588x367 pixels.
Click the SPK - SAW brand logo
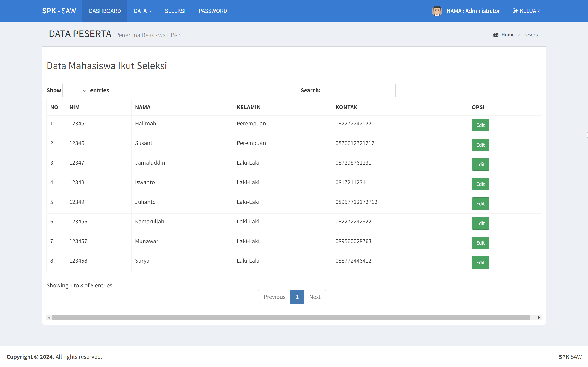[x=59, y=11]
